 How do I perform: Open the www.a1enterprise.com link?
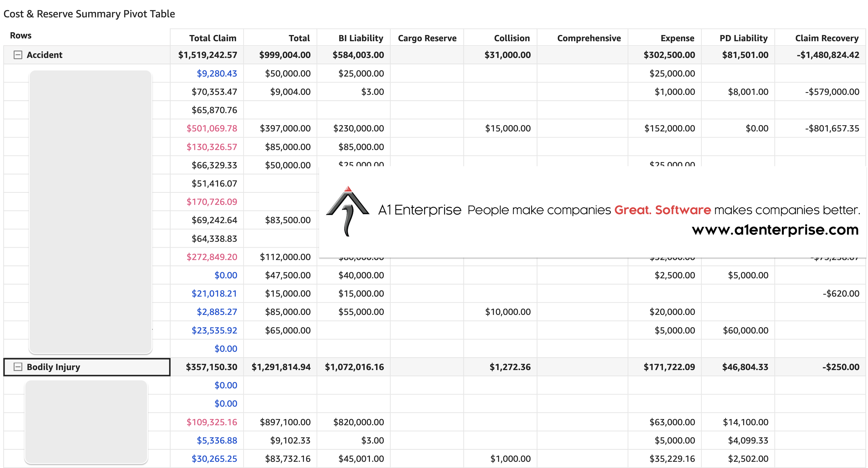775,230
